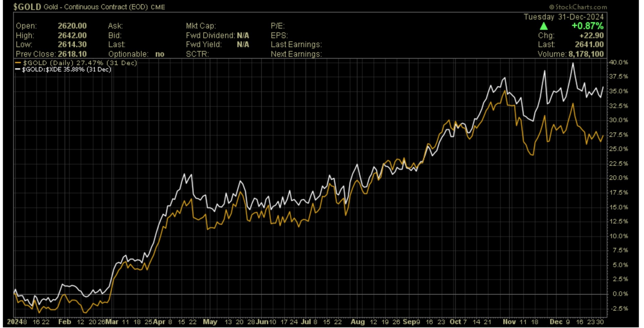
Task: Click the $GOLD:$XDE 35.88% legend label
Action: pos(66,70)
